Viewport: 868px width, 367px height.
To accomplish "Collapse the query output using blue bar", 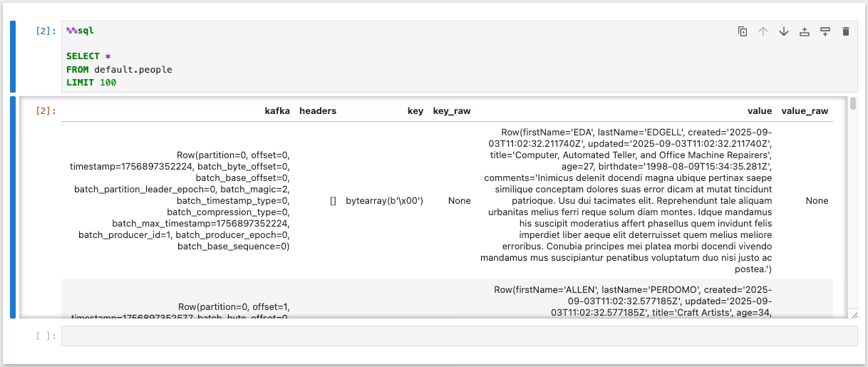I will pos(13,207).
